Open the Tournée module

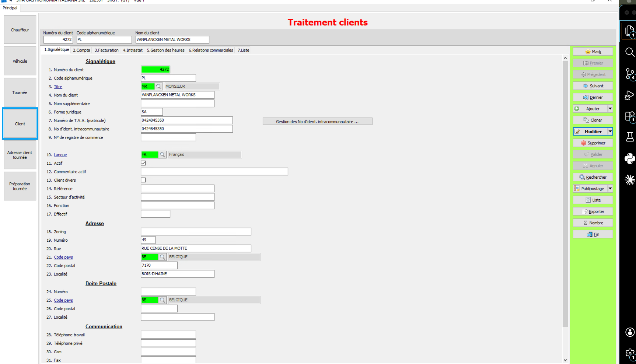[20, 92]
